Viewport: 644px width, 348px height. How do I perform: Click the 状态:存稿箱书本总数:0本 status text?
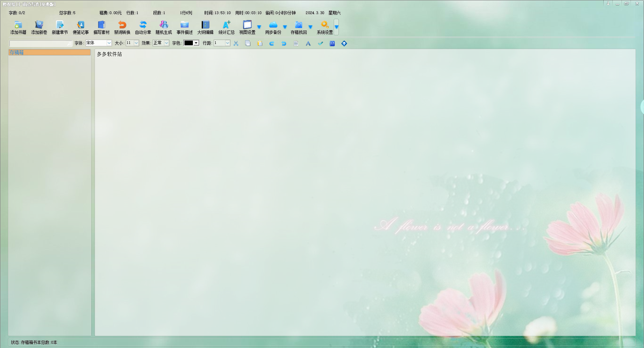[34, 342]
